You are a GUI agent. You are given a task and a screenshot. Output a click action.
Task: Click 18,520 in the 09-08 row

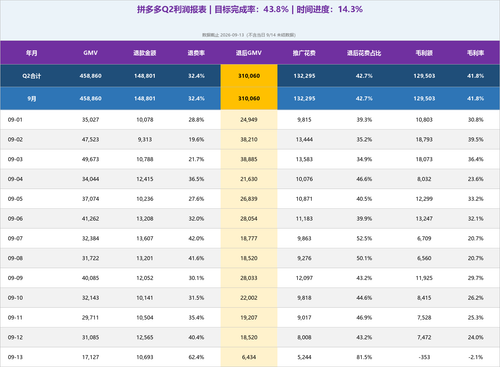coord(249,258)
